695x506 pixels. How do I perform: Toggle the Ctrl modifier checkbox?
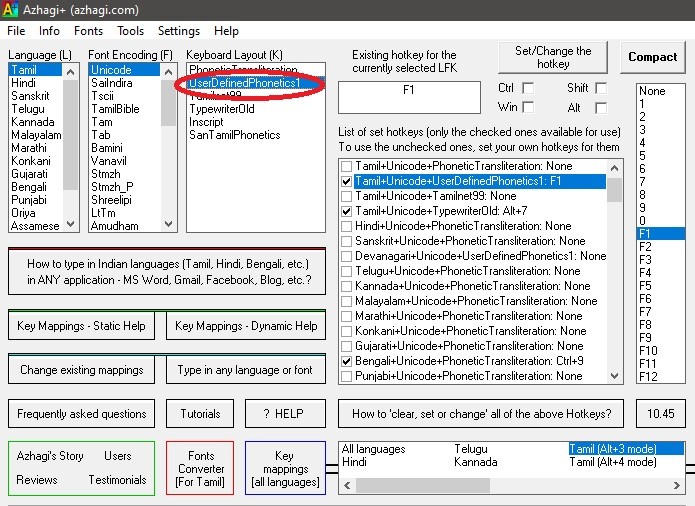528,88
